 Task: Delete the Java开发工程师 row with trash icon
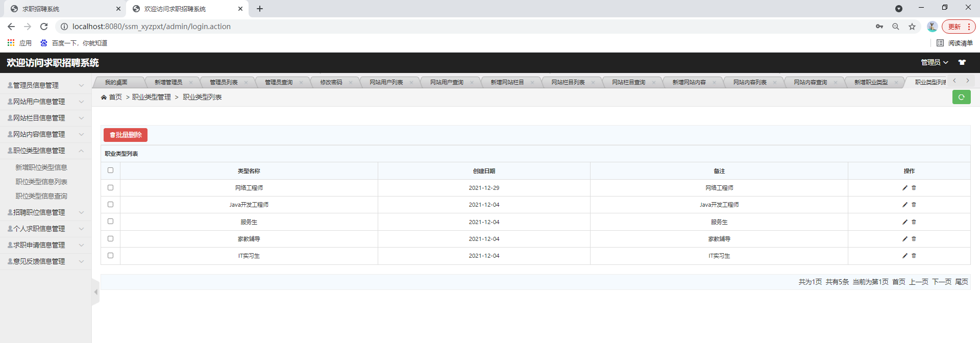914,205
